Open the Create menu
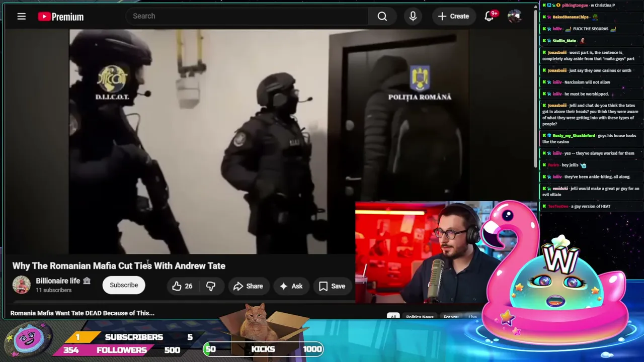The image size is (644, 362). pos(453,16)
